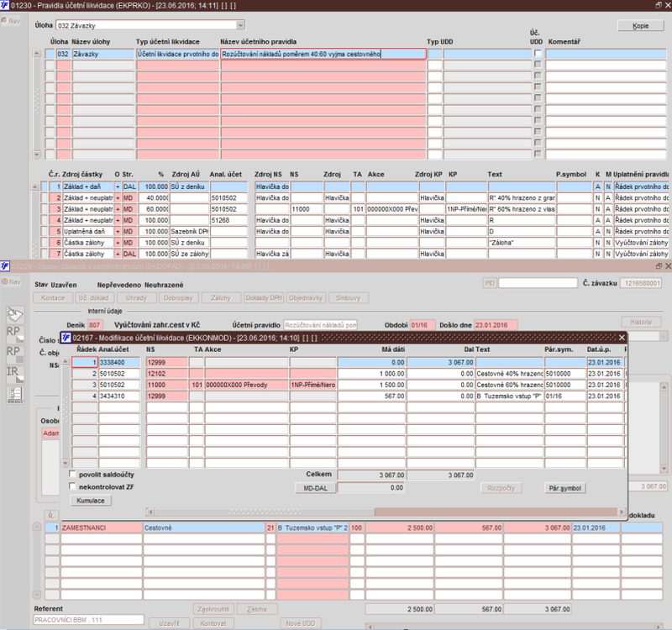This screenshot has height=630, width=672.
Task: Click the scroll-down arrow of the top rules grid
Action: point(36,155)
